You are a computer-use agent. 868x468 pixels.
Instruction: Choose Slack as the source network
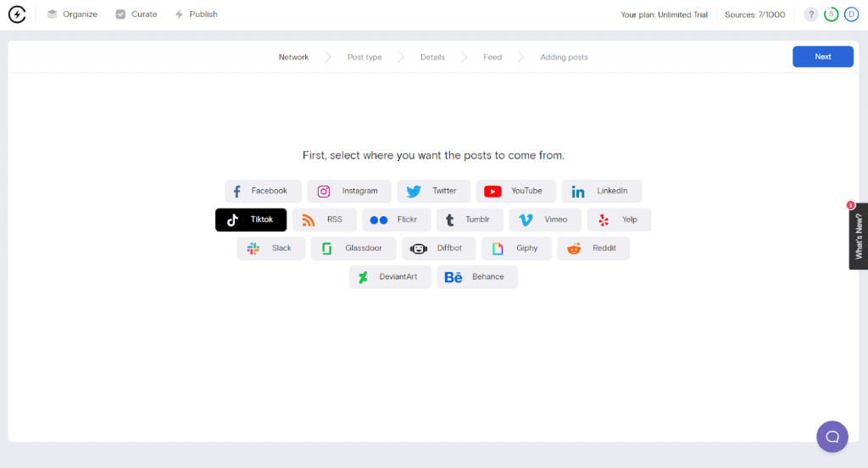270,248
